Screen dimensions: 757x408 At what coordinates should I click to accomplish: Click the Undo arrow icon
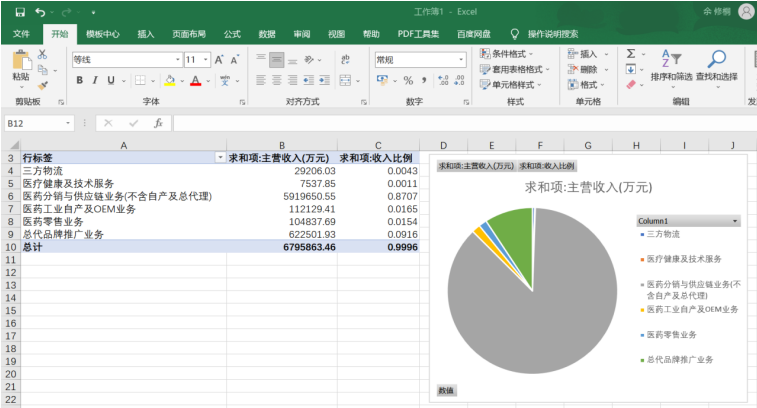[x=40, y=12]
